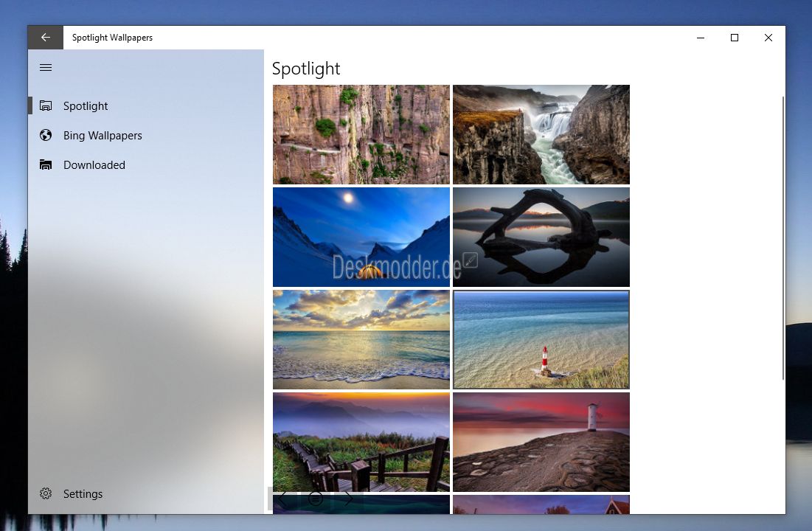Click the faint circular menu overlay icon

click(316, 499)
